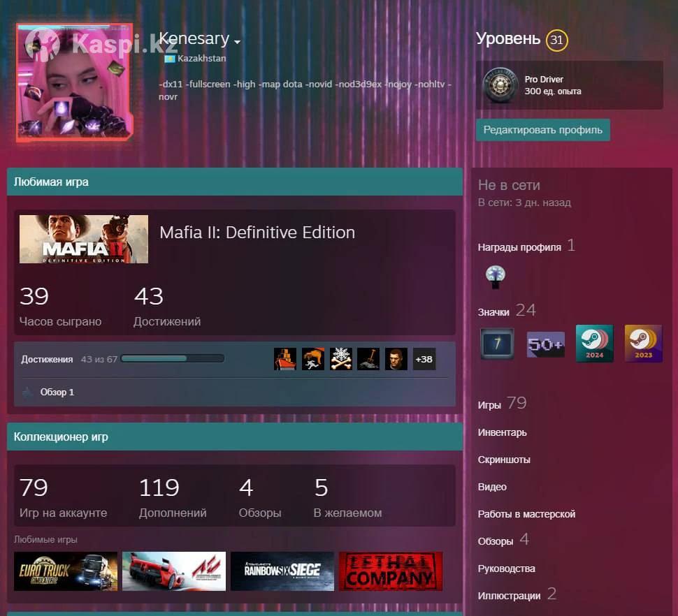678x616 pixels.
Task: Open the 'Руководства' guides link
Action: [x=506, y=569]
